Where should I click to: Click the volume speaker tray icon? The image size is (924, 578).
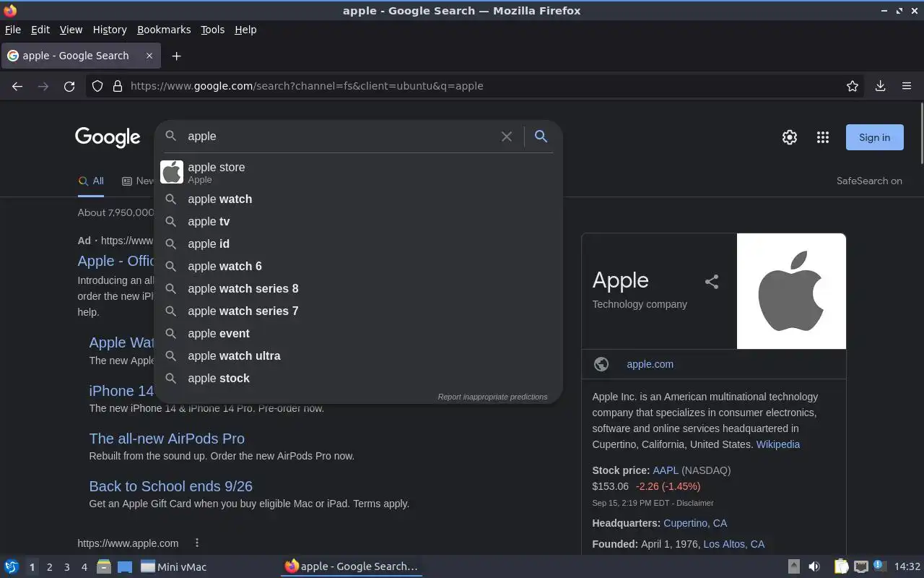pos(814,566)
